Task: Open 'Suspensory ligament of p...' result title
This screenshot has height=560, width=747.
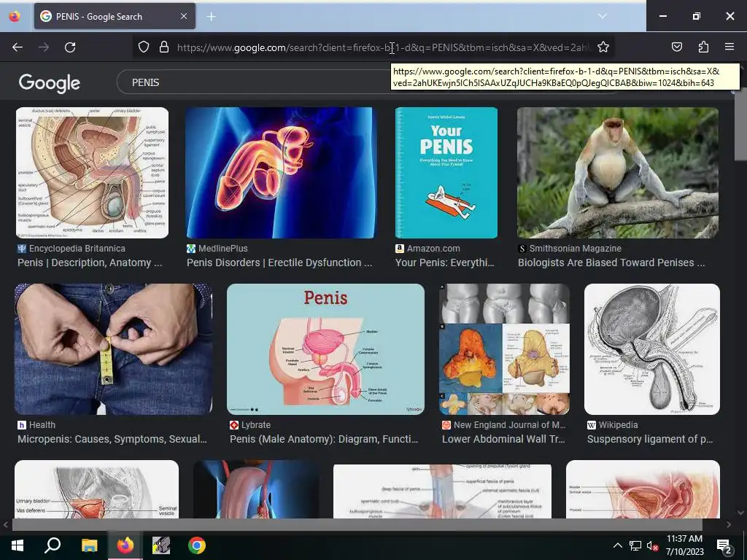Action: [x=650, y=439]
